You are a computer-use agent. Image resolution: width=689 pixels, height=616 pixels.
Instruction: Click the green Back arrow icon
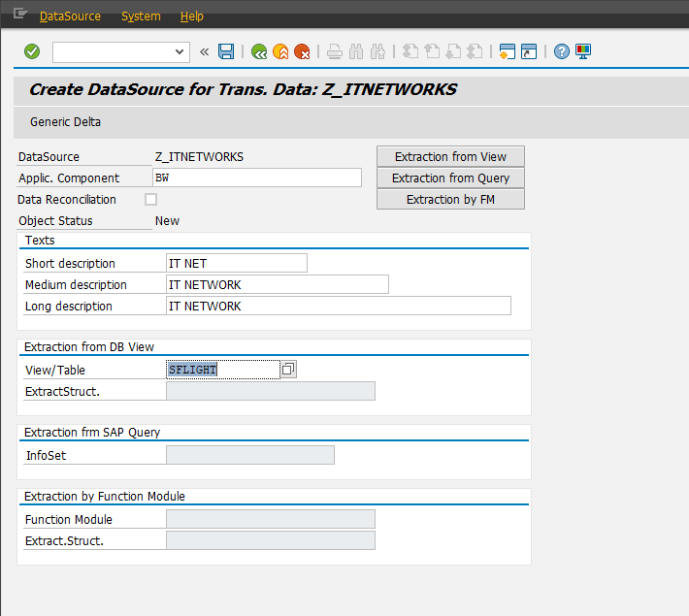click(x=258, y=51)
